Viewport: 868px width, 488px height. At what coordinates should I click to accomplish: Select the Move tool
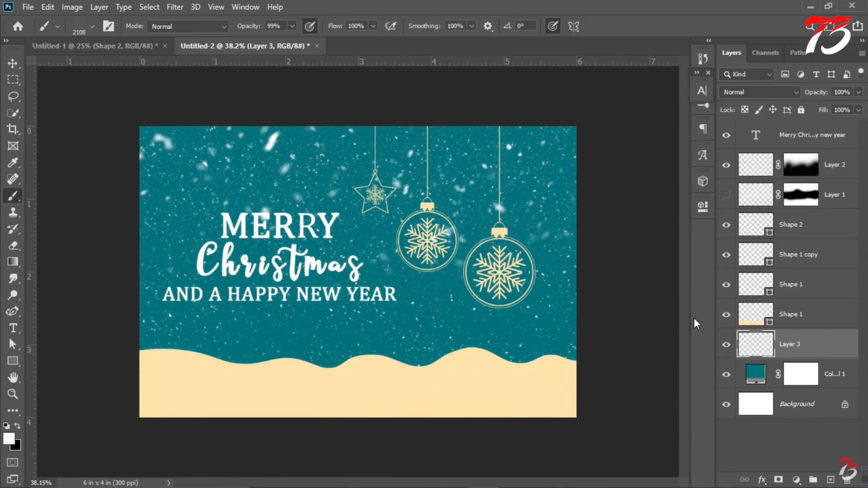(x=13, y=63)
